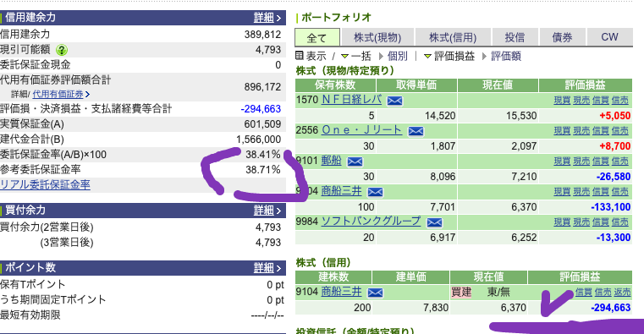Click 1,566,000 建代金合計 value
The height and width of the screenshot is (334, 644).
[259, 140]
